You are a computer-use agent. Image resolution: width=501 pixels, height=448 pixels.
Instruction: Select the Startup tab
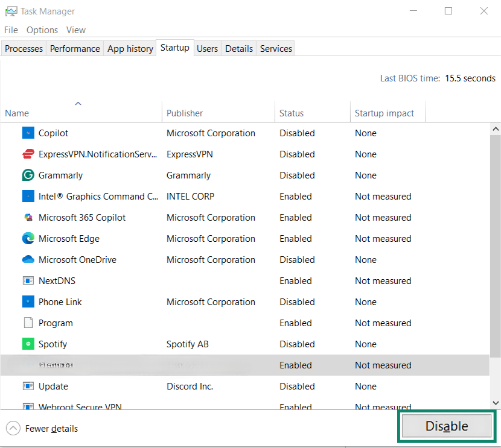[175, 48]
